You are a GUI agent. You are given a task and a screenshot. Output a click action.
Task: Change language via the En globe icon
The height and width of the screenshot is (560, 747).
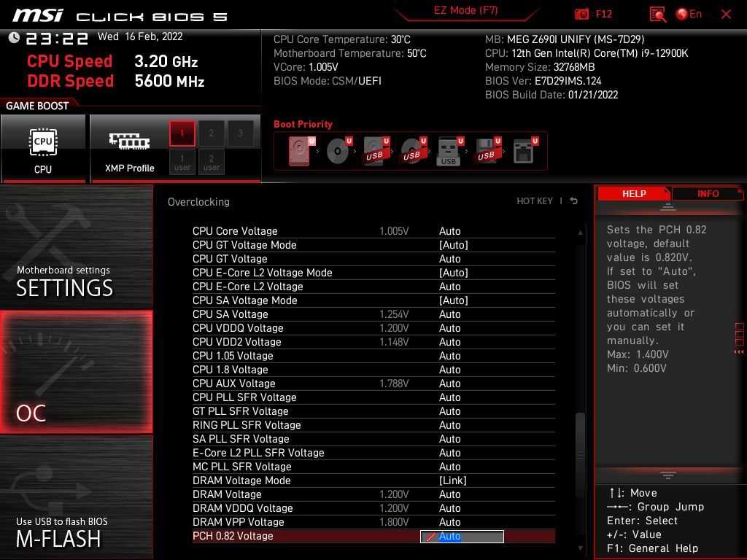689,14
